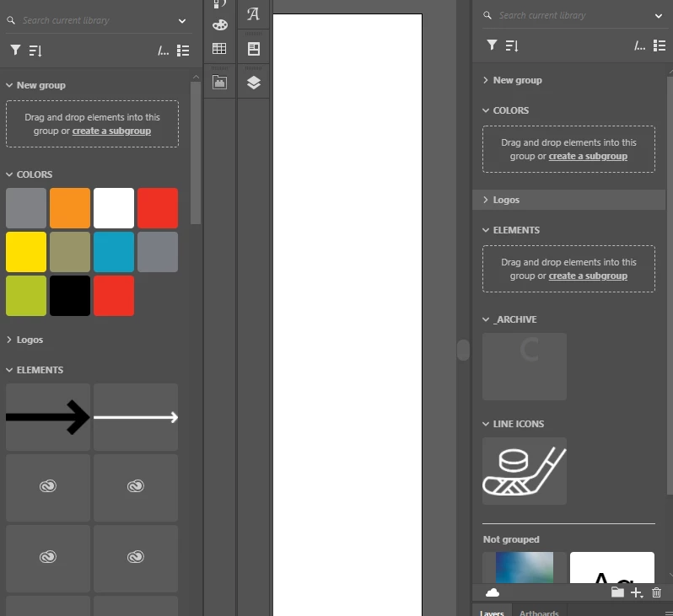Select the orange color swatch
Viewport: 673px width, 616px height.
[70, 208]
